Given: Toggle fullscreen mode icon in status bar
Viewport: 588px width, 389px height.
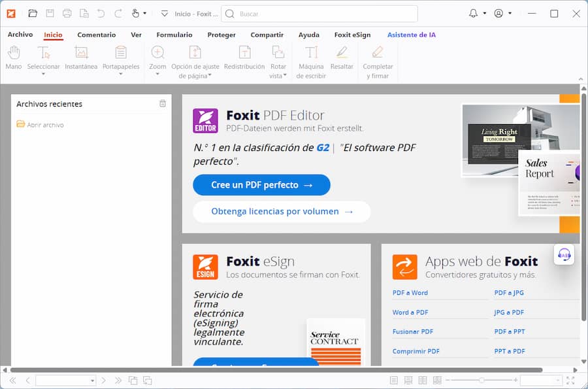Looking at the screenshot, I should 570,381.
